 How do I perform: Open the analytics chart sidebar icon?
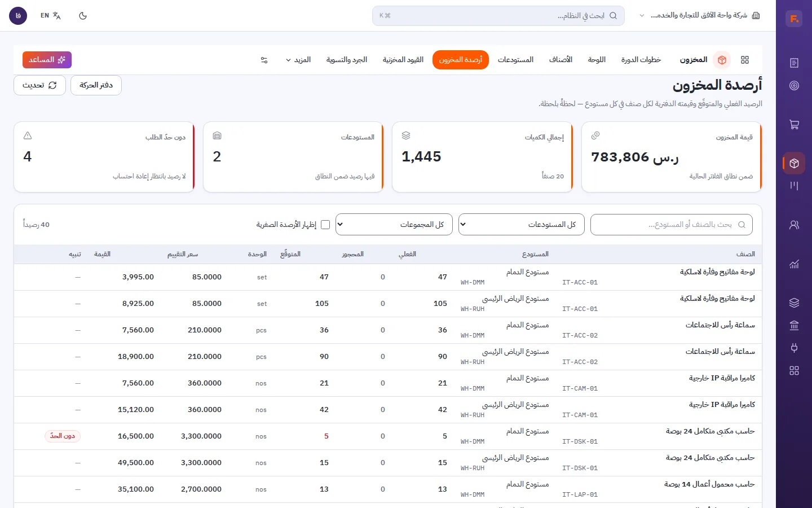pyautogui.click(x=794, y=264)
